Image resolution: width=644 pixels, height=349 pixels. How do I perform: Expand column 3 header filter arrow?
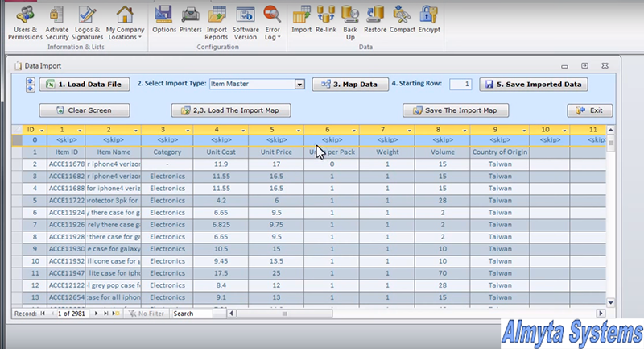point(188,130)
